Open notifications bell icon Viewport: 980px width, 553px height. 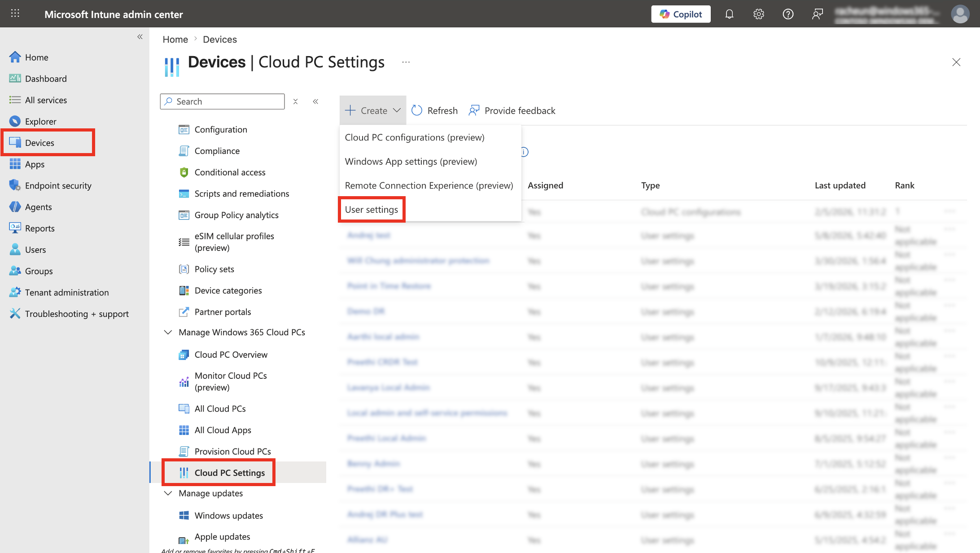coord(729,14)
